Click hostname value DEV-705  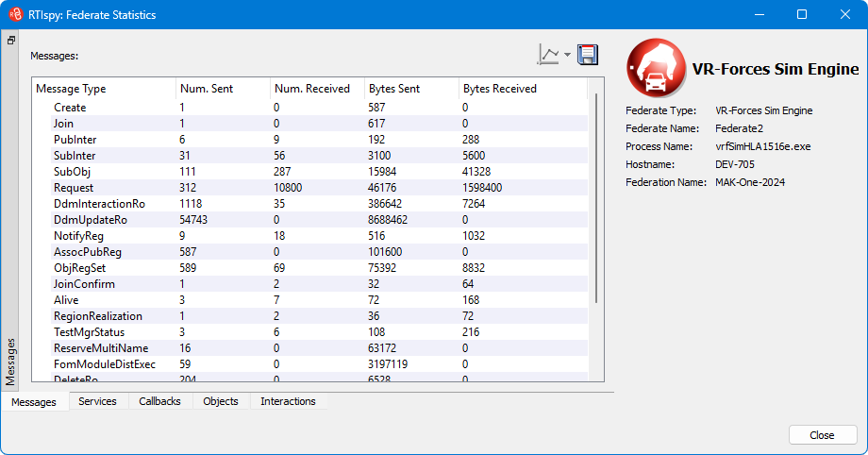(735, 164)
